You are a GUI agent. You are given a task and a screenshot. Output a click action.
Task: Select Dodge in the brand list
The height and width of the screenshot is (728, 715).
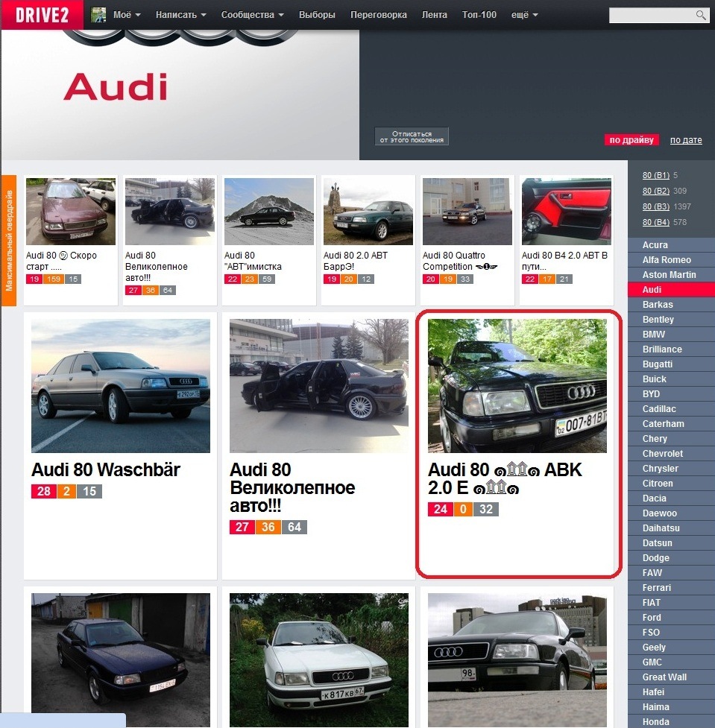tap(671, 558)
